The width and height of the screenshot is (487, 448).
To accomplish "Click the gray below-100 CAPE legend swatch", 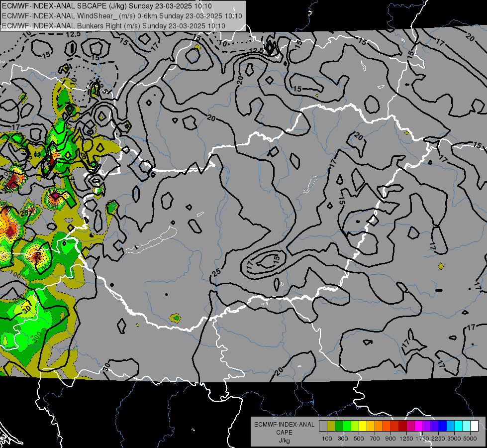I will coord(323,426).
